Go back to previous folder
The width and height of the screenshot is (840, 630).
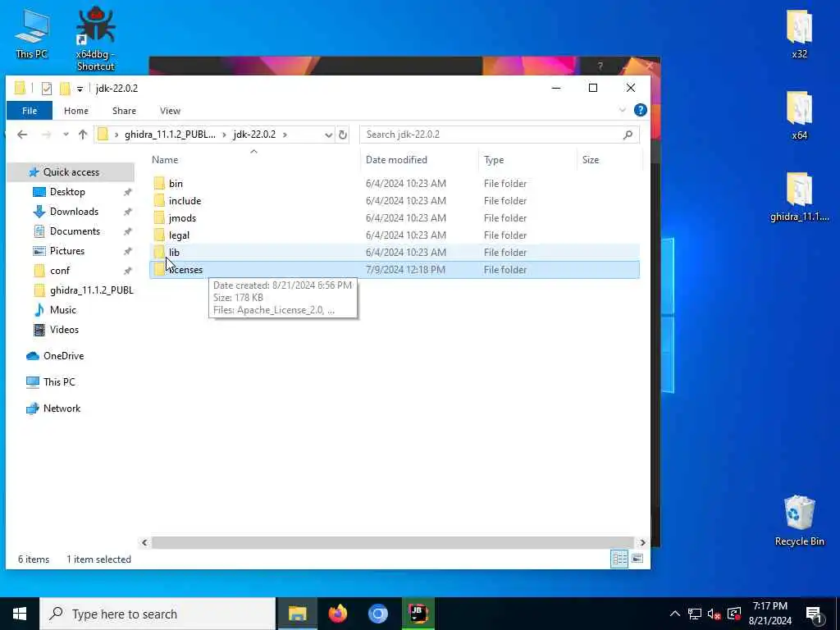pyautogui.click(x=22, y=135)
